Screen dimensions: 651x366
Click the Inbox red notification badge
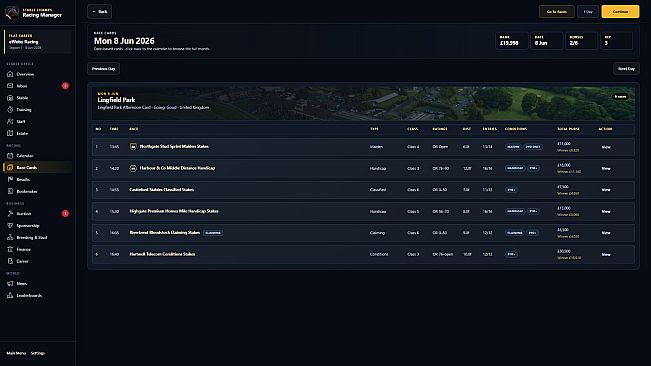[x=65, y=86]
